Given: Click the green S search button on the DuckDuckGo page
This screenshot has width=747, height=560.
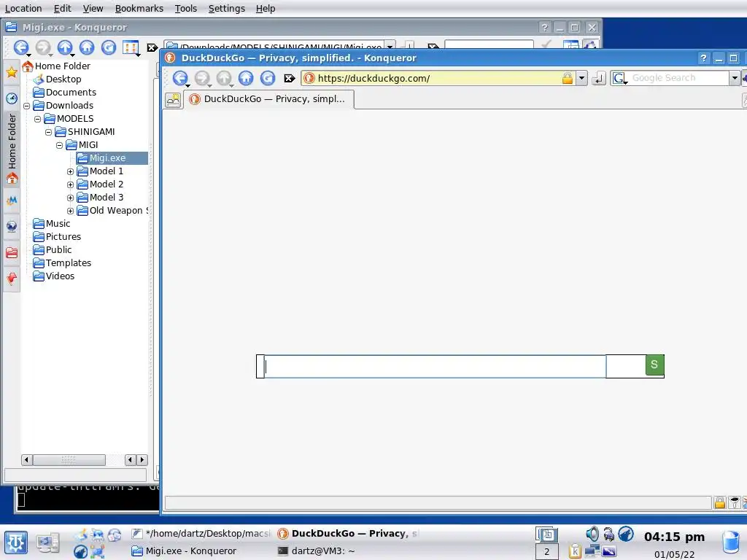Looking at the screenshot, I should [654, 365].
